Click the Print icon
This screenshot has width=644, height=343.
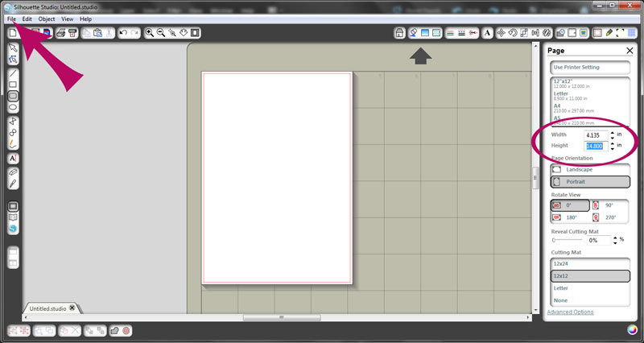[x=61, y=33]
